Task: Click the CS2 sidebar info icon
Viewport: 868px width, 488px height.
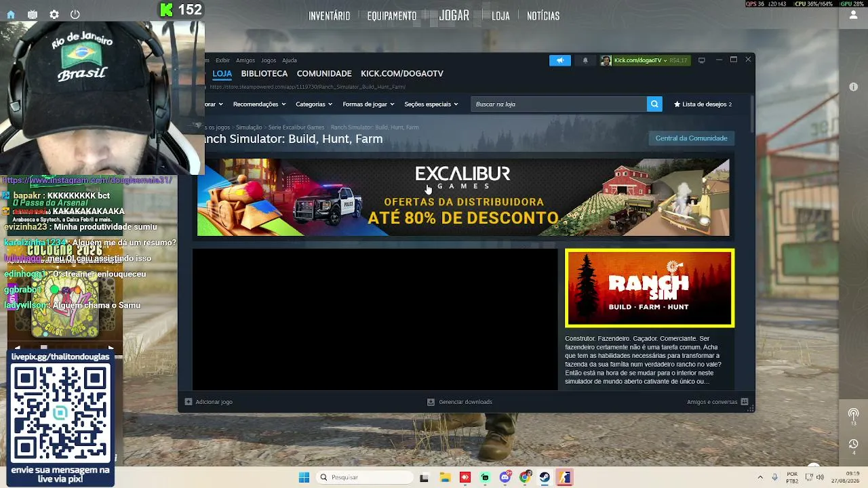Action: click(x=853, y=87)
